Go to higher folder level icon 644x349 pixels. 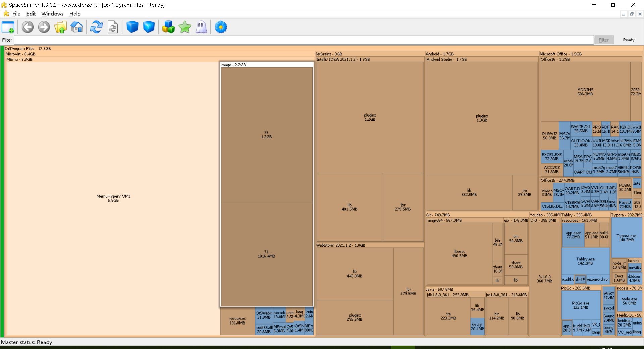tap(60, 27)
